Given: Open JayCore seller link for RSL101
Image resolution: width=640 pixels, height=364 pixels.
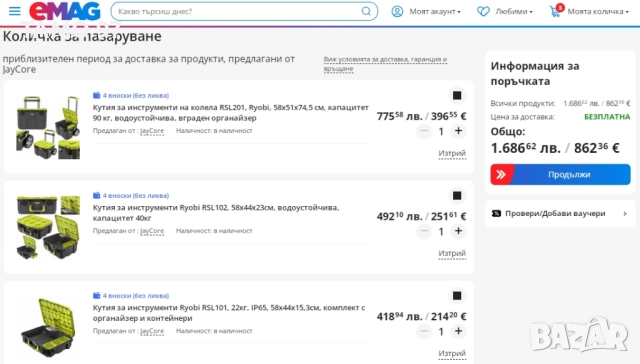Looking at the screenshot, I should click(x=152, y=331).
